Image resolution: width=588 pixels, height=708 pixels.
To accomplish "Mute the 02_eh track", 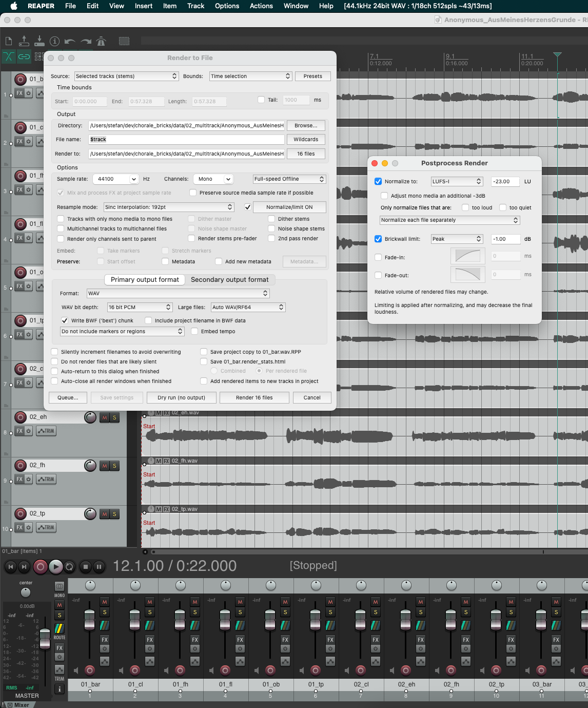I will [x=105, y=417].
